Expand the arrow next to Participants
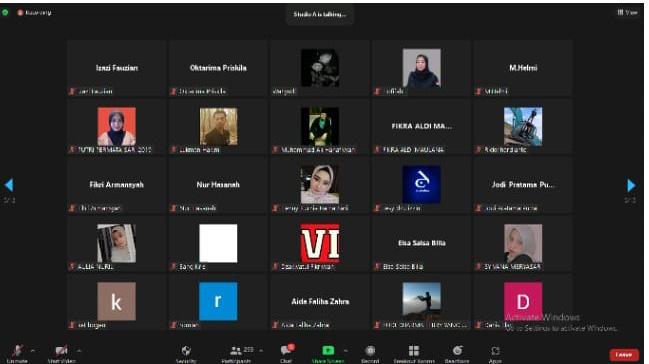This screenshot has height=364, width=649. (261, 351)
